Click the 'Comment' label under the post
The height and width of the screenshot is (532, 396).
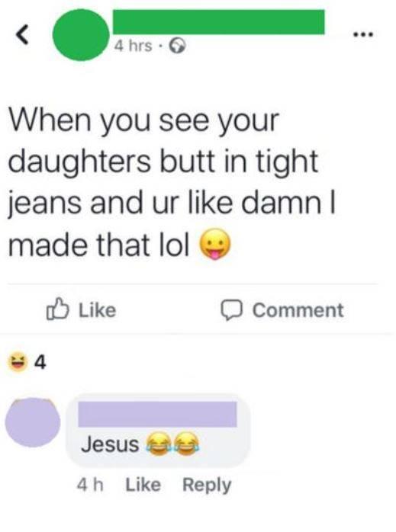298,310
